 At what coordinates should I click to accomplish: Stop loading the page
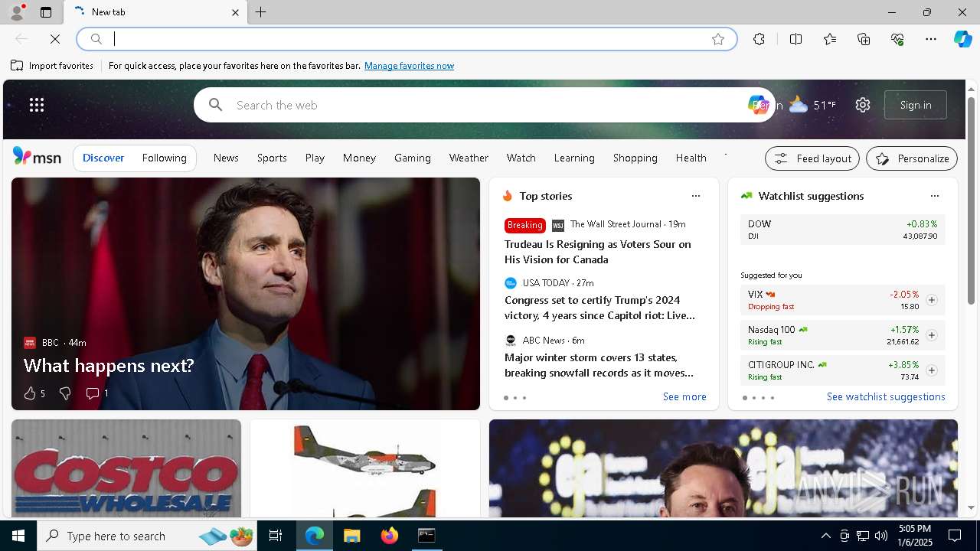coord(55,39)
